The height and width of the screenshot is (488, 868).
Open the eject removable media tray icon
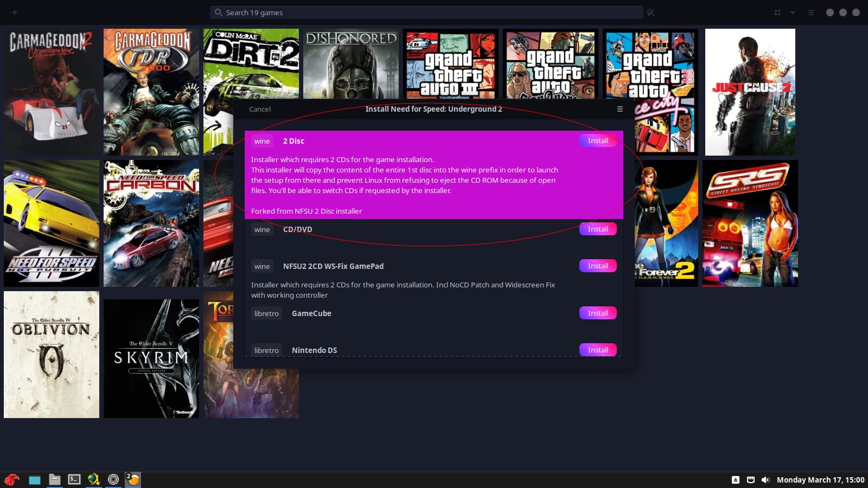click(x=736, y=480)
